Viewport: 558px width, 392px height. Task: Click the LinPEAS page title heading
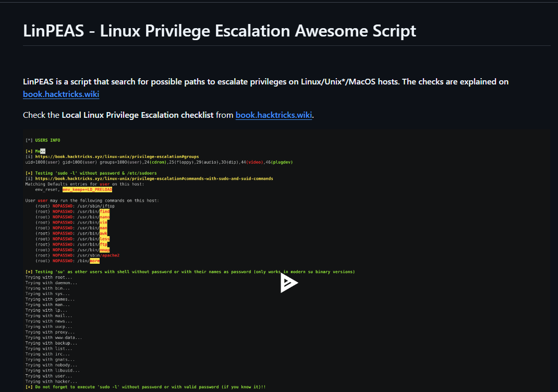(x=220, y=31)
